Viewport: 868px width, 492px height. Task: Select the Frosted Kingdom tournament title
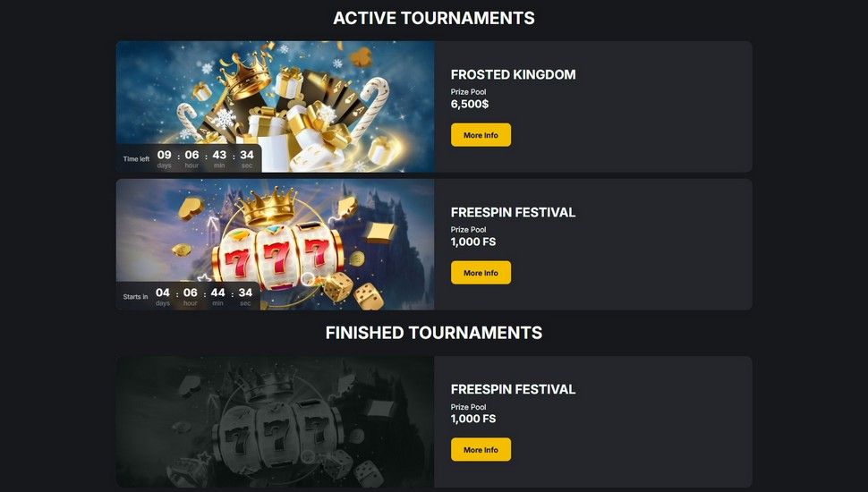pyautogui.click(x=513, y=75)
